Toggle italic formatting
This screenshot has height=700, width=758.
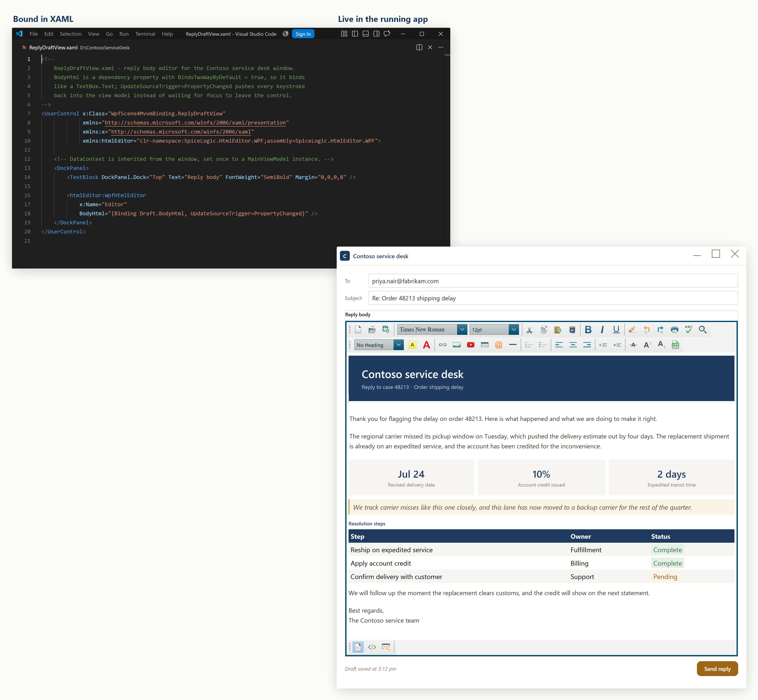pos(602,329)
